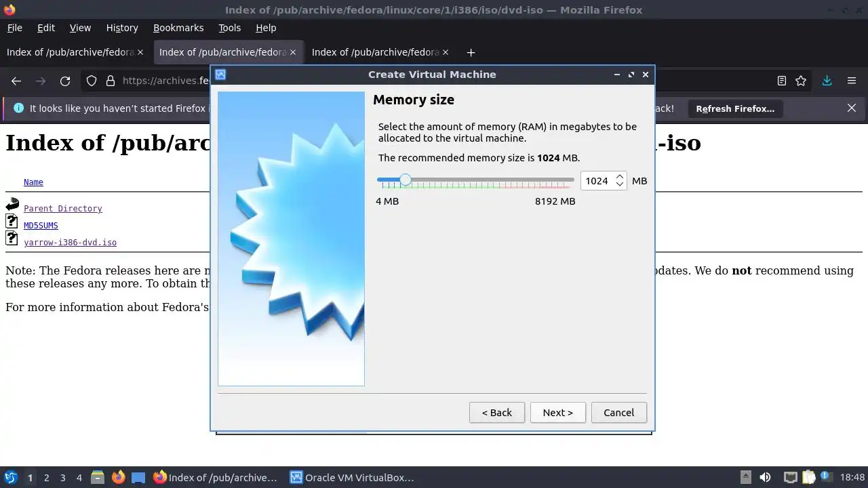Click removable media tray icon

point(745,477)
